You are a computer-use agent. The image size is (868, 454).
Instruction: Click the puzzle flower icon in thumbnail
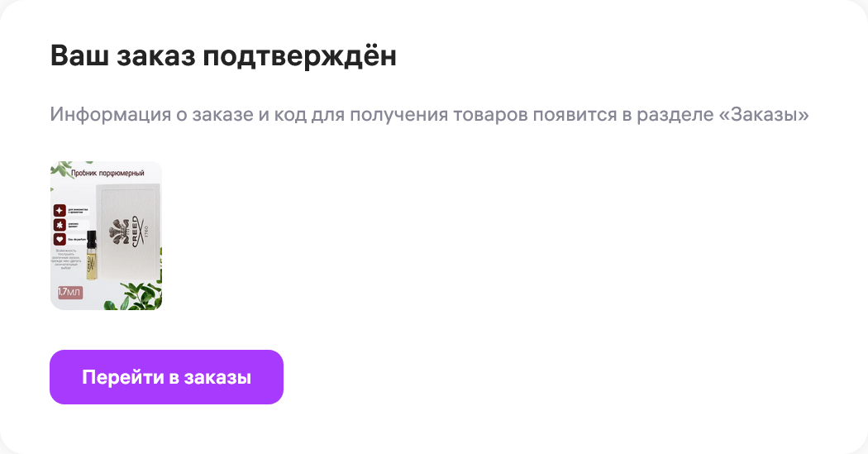(x=60, y=224)
